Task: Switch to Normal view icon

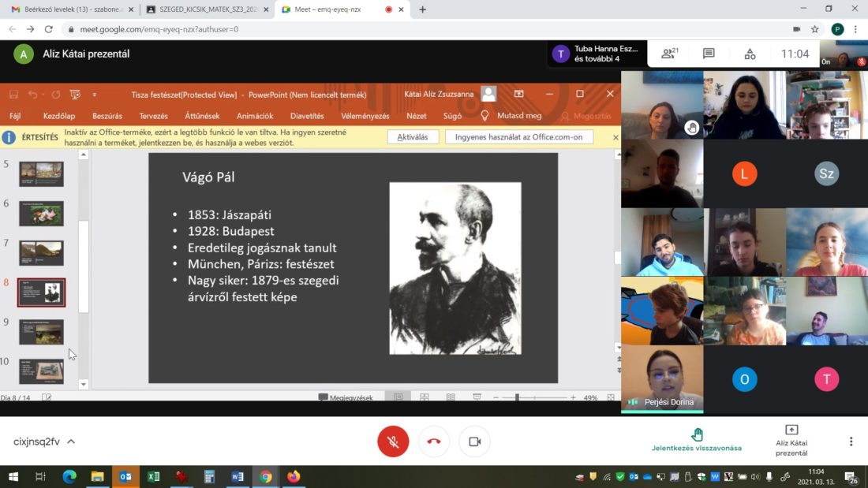Action: pyautogui.click(x=398, y=397)
